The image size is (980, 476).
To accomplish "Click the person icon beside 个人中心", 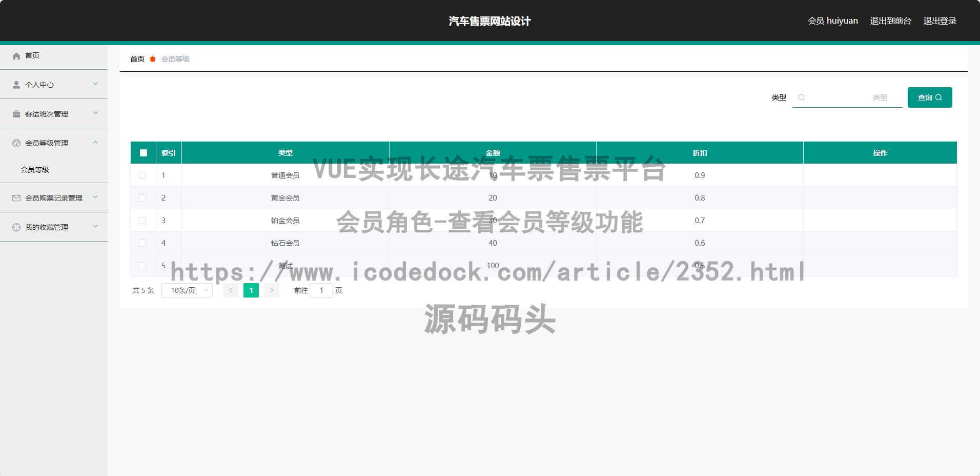I will (x=16, y=85).
